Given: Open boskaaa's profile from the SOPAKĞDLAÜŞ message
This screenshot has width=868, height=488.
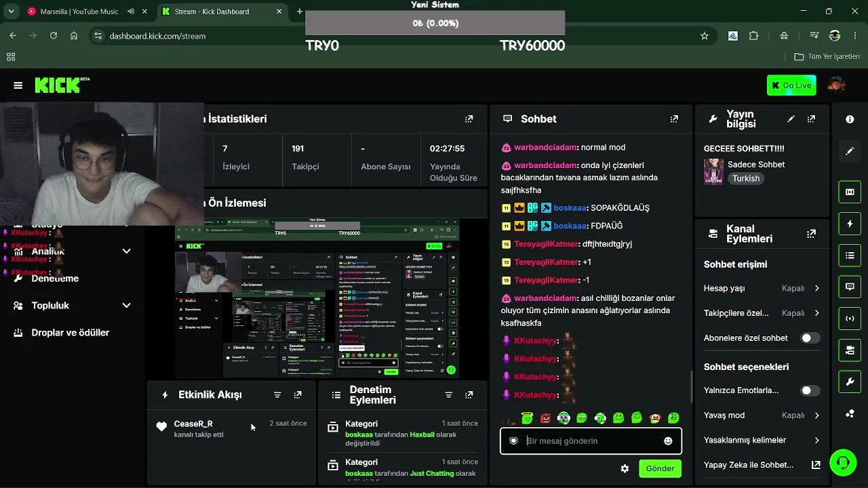Looking at the screenshot, I should pyautogui.click(x=570, y=207).
